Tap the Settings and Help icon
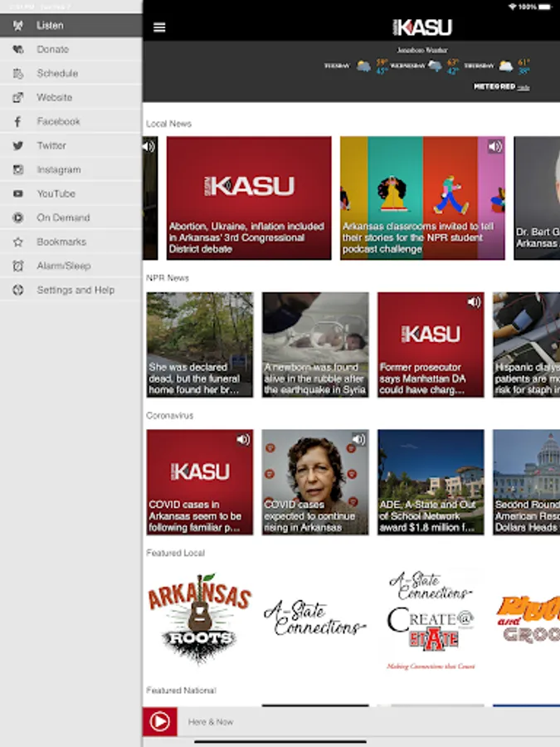The width and height of the screenshot is (560, 747). pyautogui.click(x=18, y=290)
